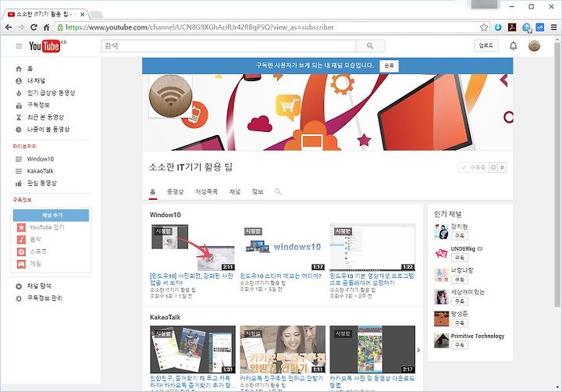This screenshot has height=392, width=562.
Task: Play the 2:11 사진회전 video thumbnail
Action: click(x=193, y=248)
